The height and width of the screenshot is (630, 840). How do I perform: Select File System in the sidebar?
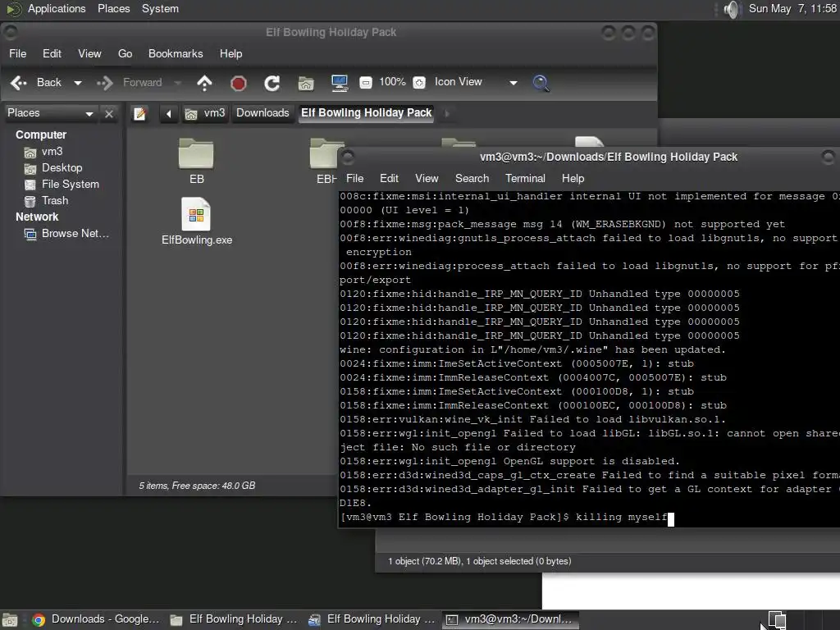pyautogui.click(x=71, y=185)
